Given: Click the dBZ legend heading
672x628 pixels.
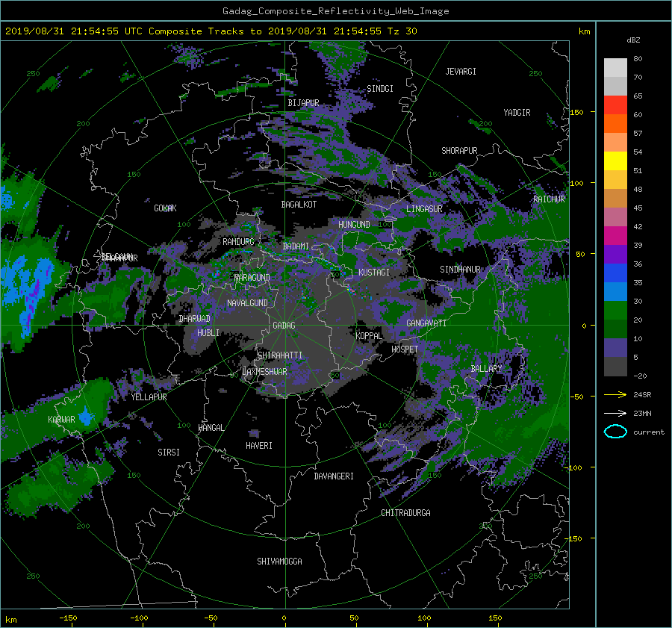Looking at the screenshot, I should coord(633,40).
